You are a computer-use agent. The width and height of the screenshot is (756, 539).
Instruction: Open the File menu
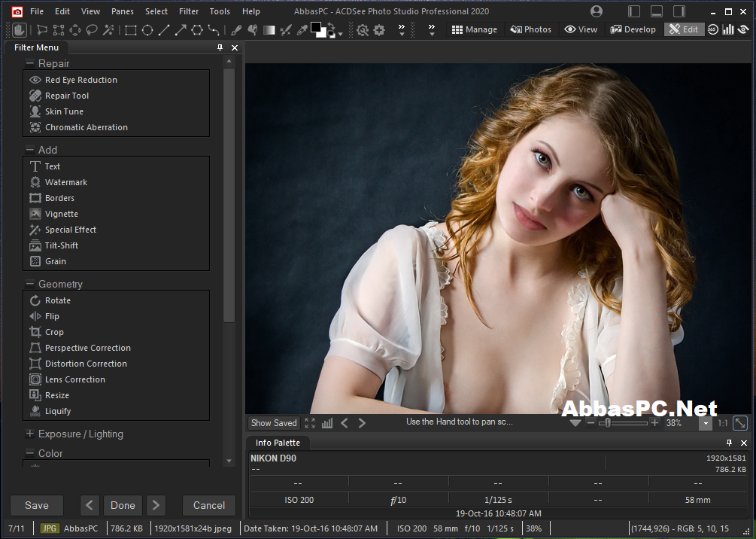[x=37, y=11]
